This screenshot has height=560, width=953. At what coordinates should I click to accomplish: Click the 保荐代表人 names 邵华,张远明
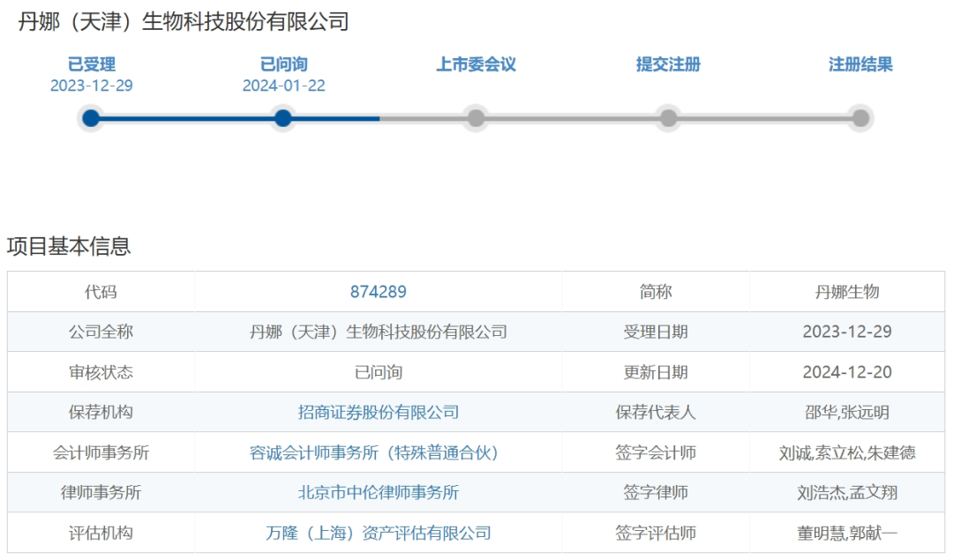coord(846,413)
